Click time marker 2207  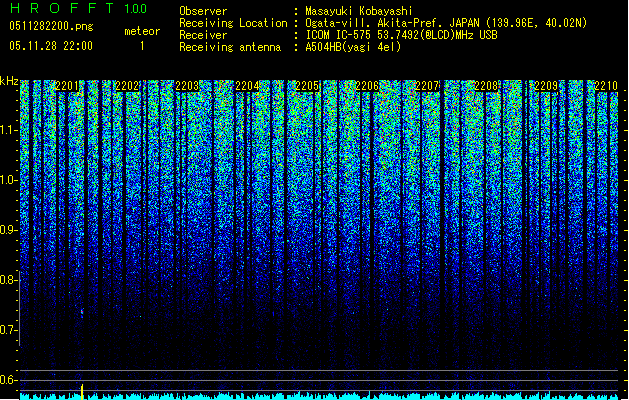(x=427, y=86)
